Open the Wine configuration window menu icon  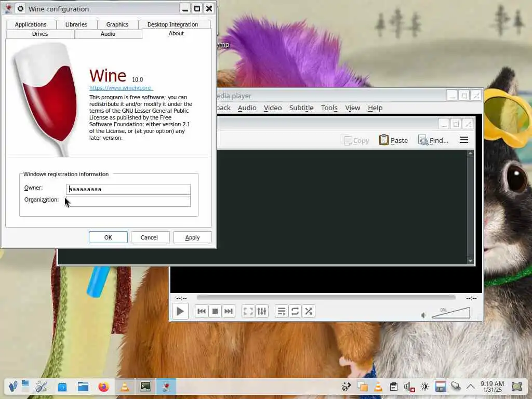pyautogui.click(x=8, y=9)
